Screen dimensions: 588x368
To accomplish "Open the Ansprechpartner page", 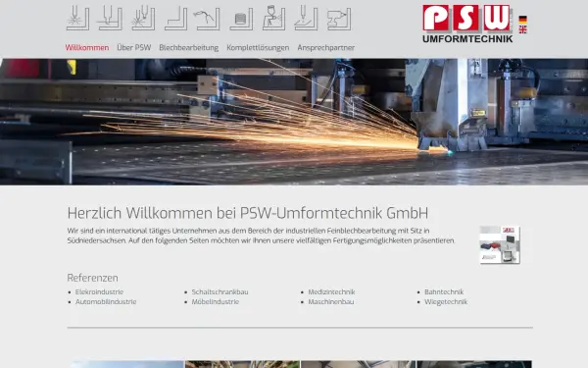I will pyautogui.click(x=326, y=48).
